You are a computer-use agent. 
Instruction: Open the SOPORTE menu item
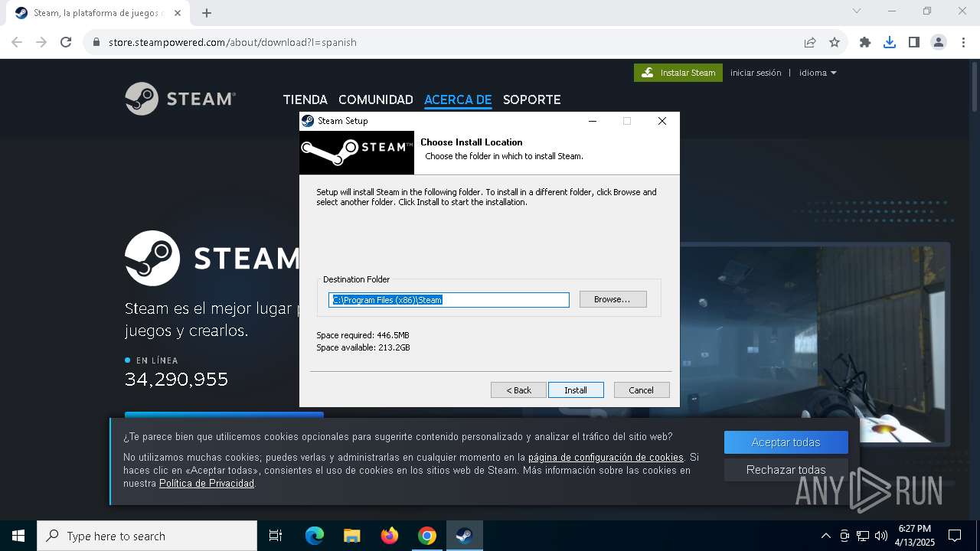531,99
